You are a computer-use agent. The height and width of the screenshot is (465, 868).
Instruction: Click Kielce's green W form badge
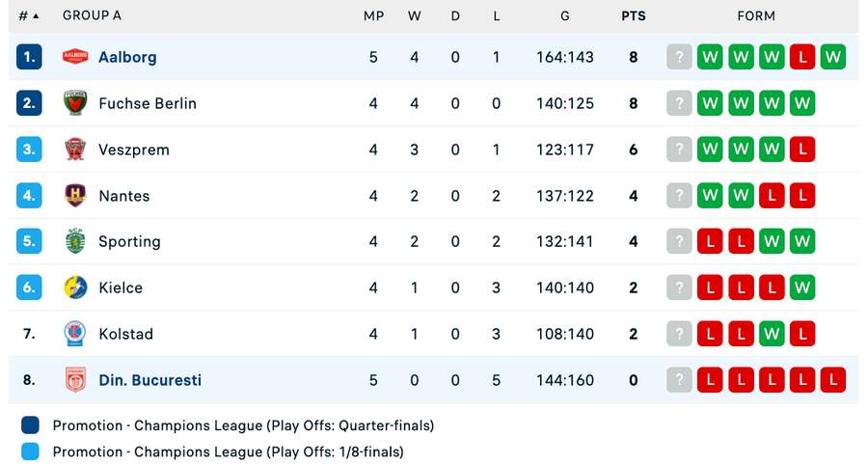pos(801,287)
